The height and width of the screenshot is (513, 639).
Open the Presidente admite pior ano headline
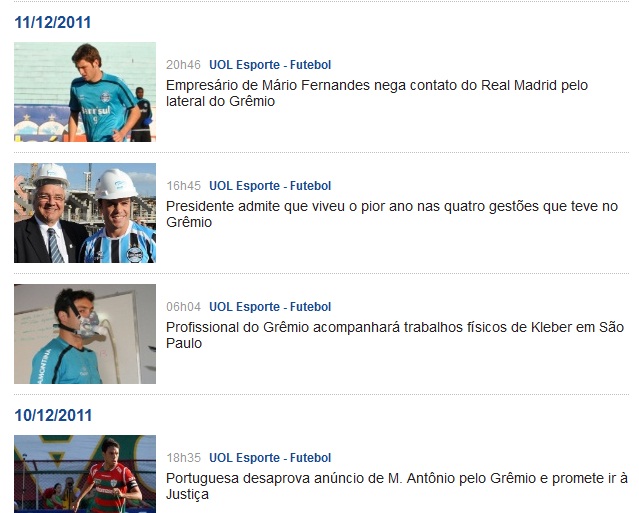click(x=392, y=214)
